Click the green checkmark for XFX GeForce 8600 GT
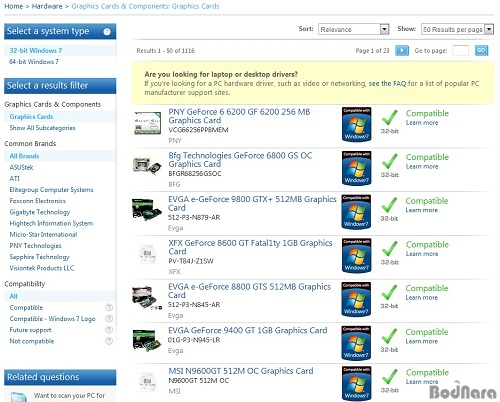 pyautogui.click(x=390, y=248)
